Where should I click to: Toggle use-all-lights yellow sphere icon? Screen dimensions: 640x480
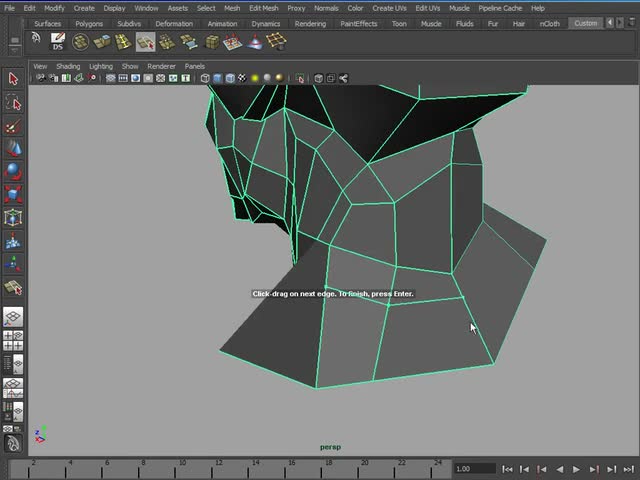pos(255,78)
